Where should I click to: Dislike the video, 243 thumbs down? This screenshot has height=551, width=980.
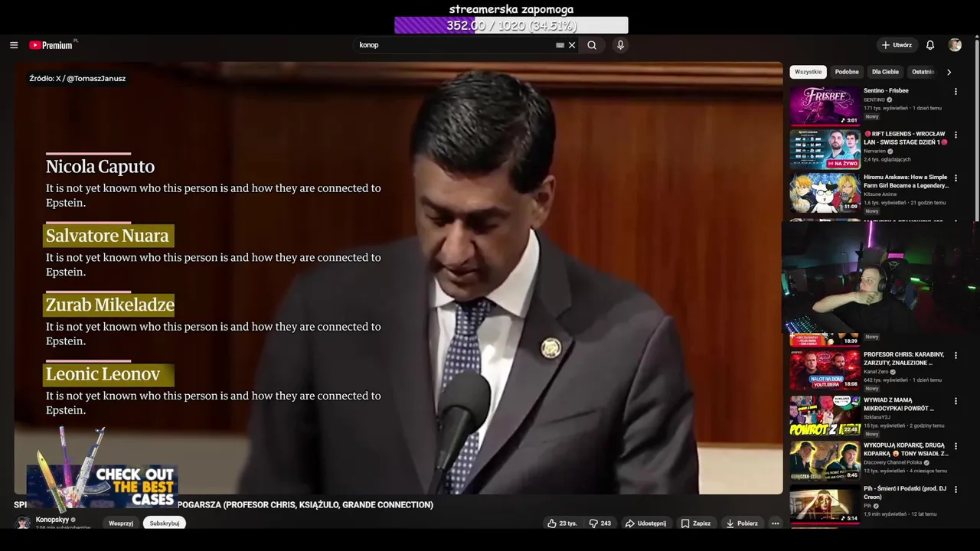point(599,523)
